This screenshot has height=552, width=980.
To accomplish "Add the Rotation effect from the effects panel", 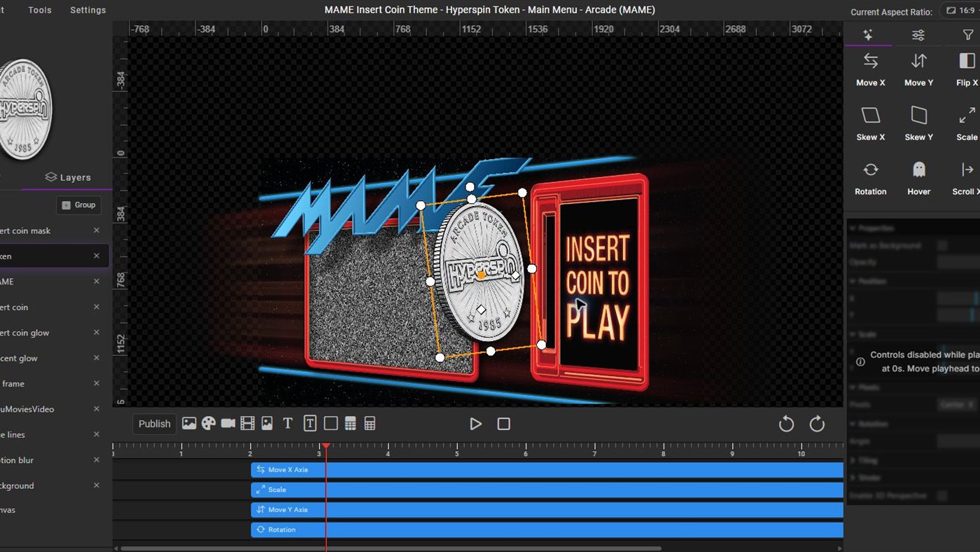I will point(870,179).
